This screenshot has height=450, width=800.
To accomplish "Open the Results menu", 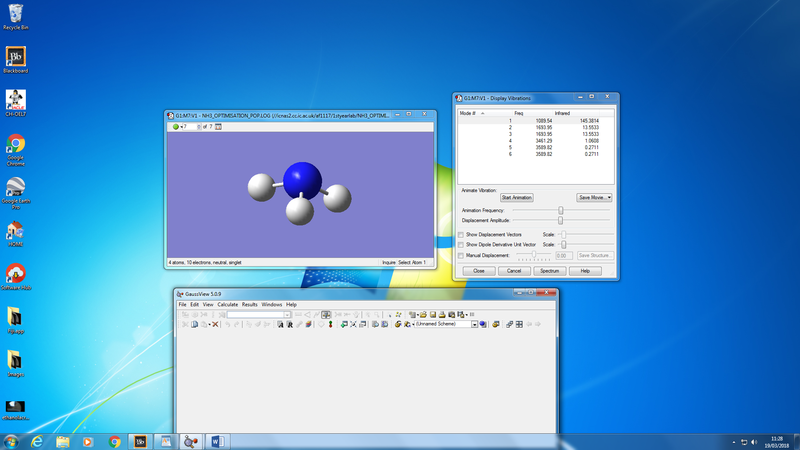I will 249,304.
